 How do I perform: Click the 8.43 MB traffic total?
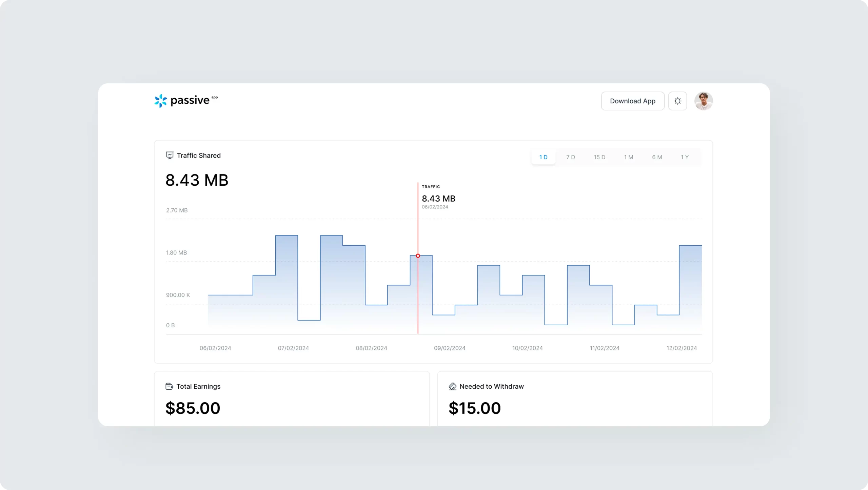(197, 180)
